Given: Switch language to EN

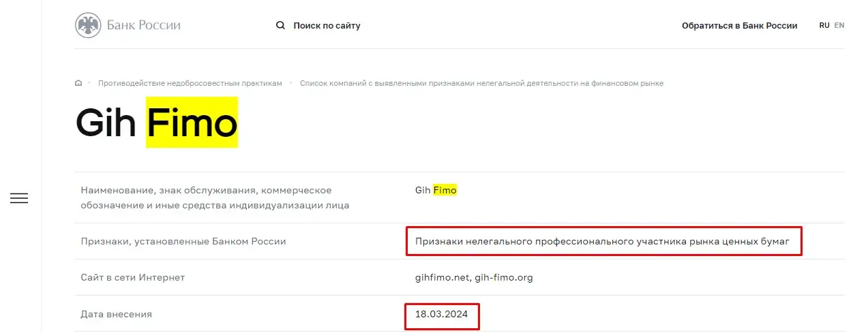Looking at the screenshot, I should pos(839,25).
